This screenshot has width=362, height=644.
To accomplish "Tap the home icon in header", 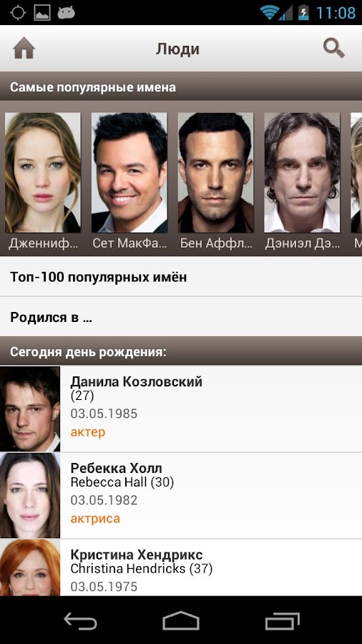I will [x=24, y=49].
